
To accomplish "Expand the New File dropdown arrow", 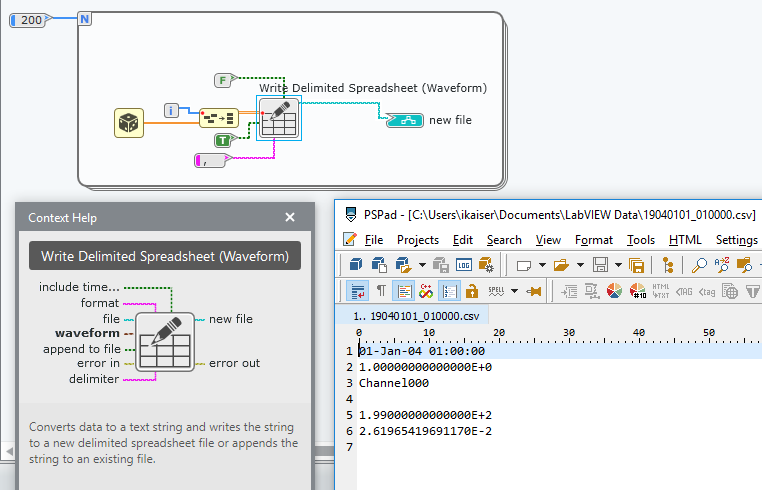I will pos(542,265).
